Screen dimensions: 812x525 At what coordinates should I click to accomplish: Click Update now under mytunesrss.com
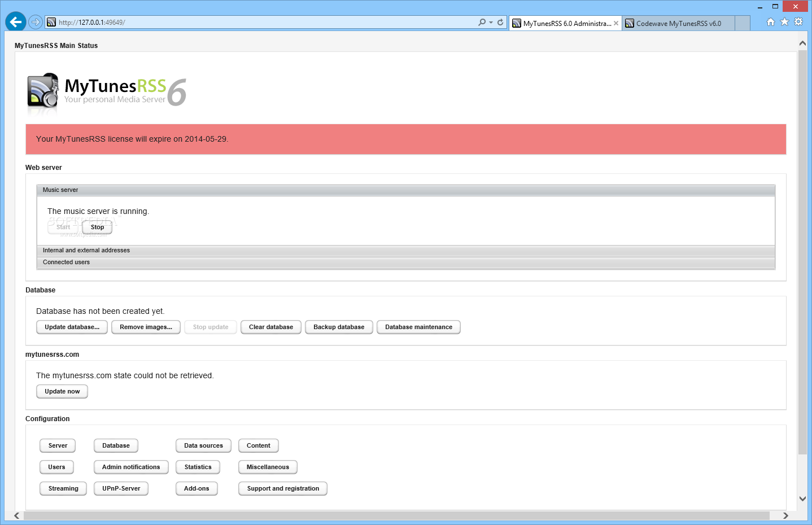tap(62, 392)
